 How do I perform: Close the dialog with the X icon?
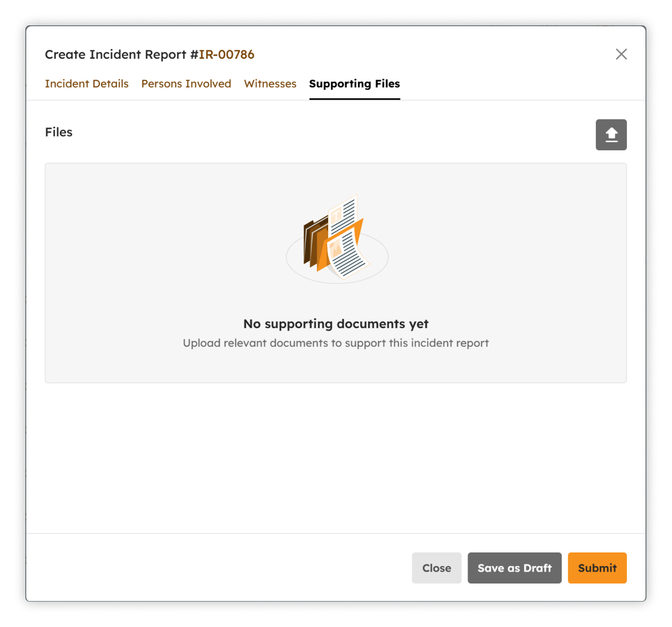click(x=621, y=54)
